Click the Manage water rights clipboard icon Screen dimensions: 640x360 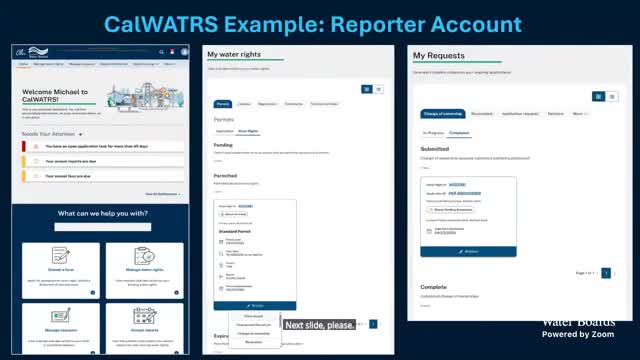(x=144, y=256)
